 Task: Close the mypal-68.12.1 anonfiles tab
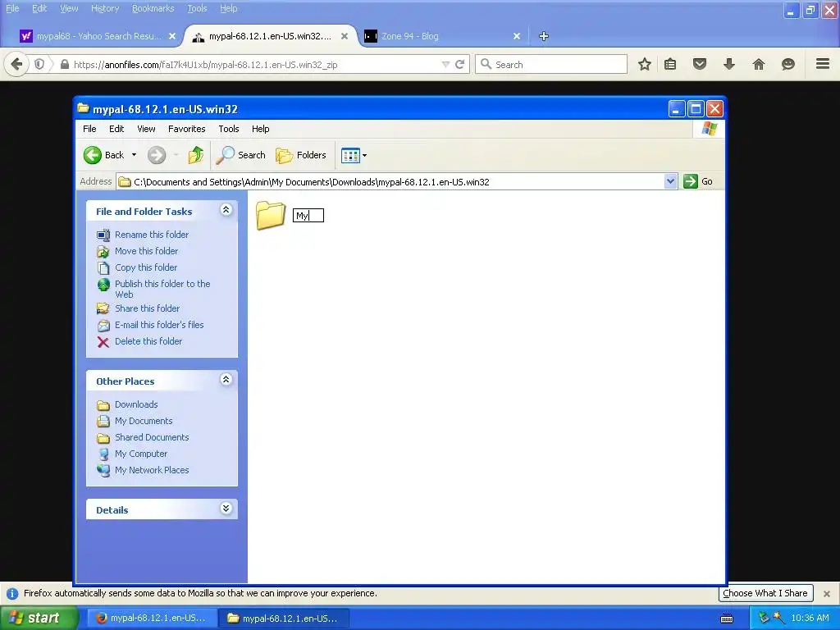345,36
